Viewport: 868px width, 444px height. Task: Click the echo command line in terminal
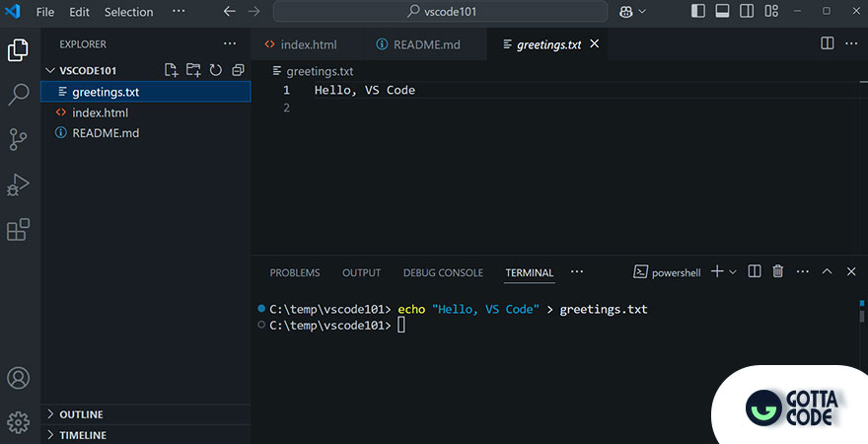[459, 310]
